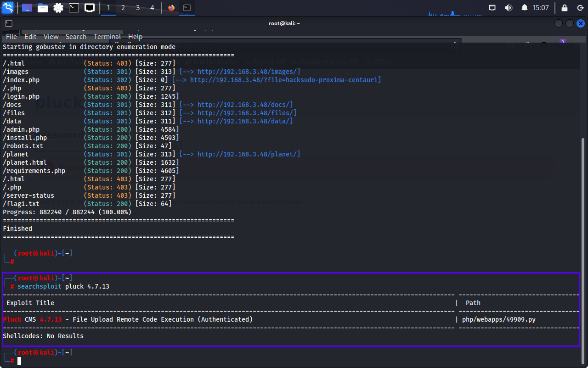Screen dimensions: 588x368
Task: Click the show desktop panel icon
Action: click(x=27, y=8)
